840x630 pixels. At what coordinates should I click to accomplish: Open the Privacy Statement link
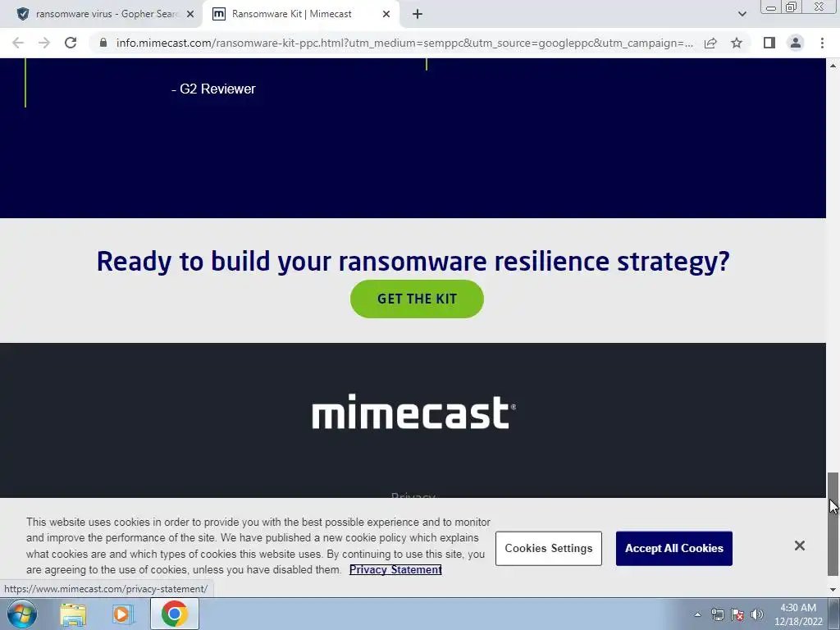coord(395,570)
